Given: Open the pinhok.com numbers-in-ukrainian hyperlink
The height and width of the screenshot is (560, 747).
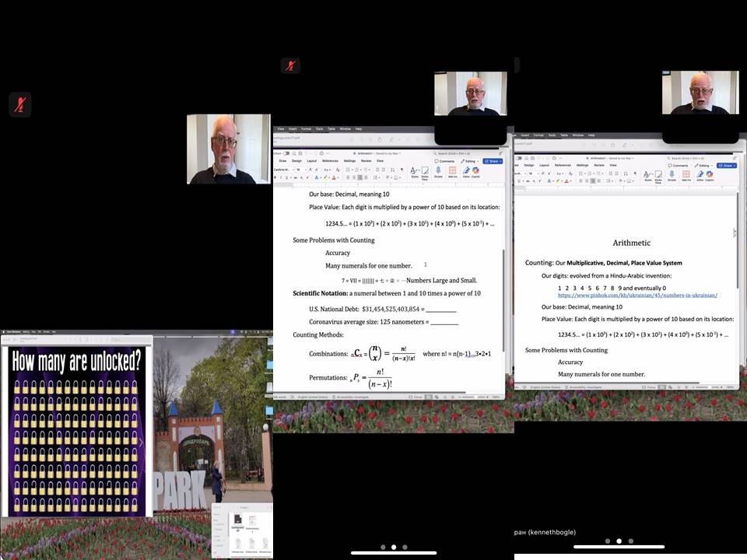Looking at the screenshot, I should click(x=637, y=296).
